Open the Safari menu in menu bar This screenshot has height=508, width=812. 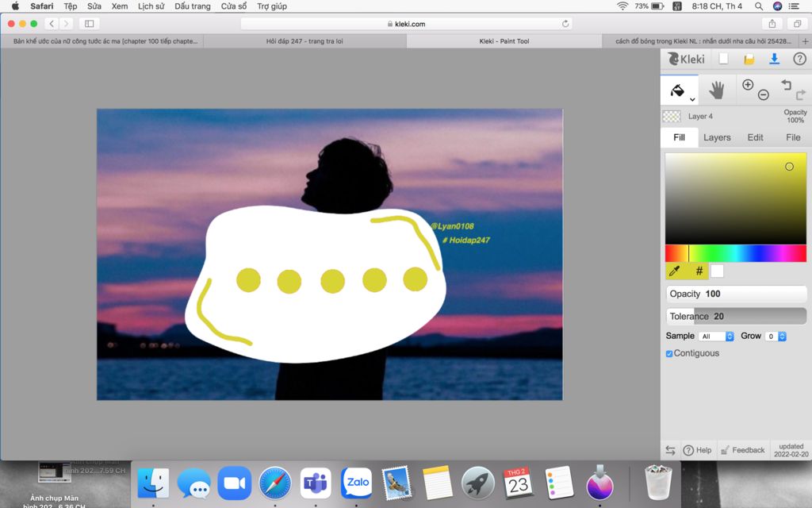[x=42, y=6]
